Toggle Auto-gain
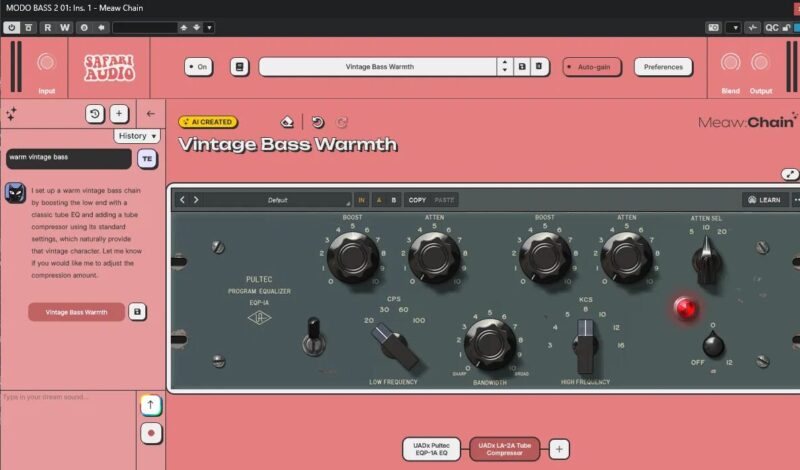Screen dimensions: 800x470 (592, 67)
